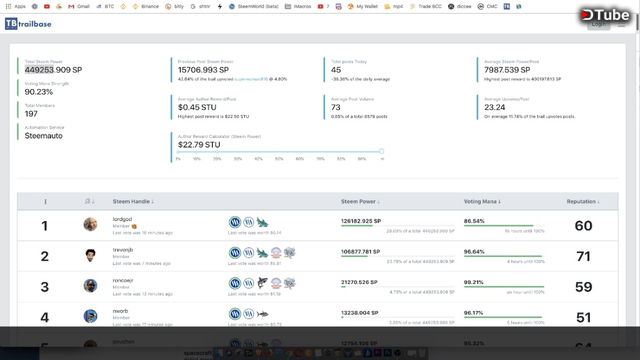640x360 pixels.
Task: Open the Binance bookmark
Action: tap(146, 7)
